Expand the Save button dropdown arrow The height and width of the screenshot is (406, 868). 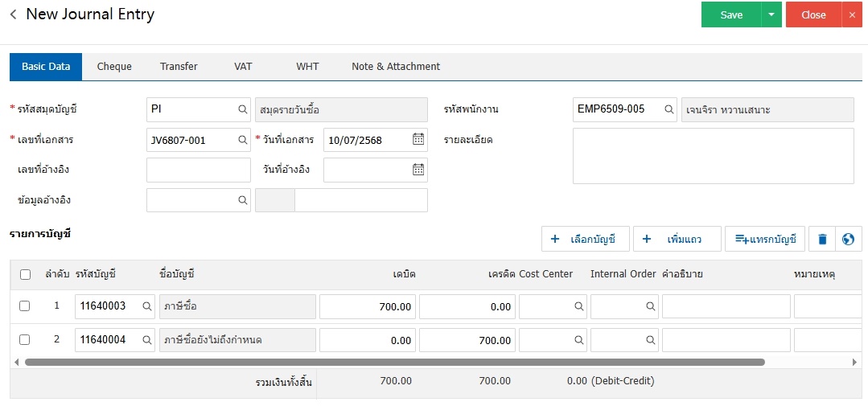tap(771, 14)
